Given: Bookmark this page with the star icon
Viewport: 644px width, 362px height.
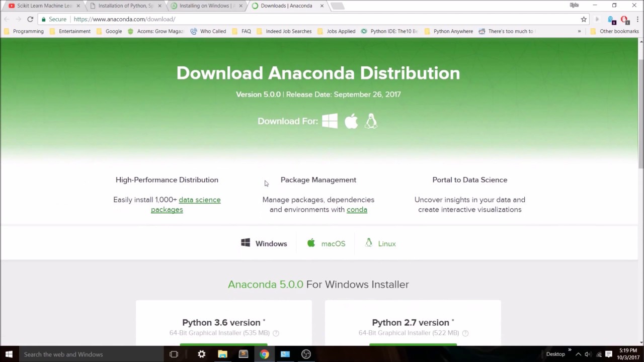Looking at the screenshot, I should (x=584, y=19).
